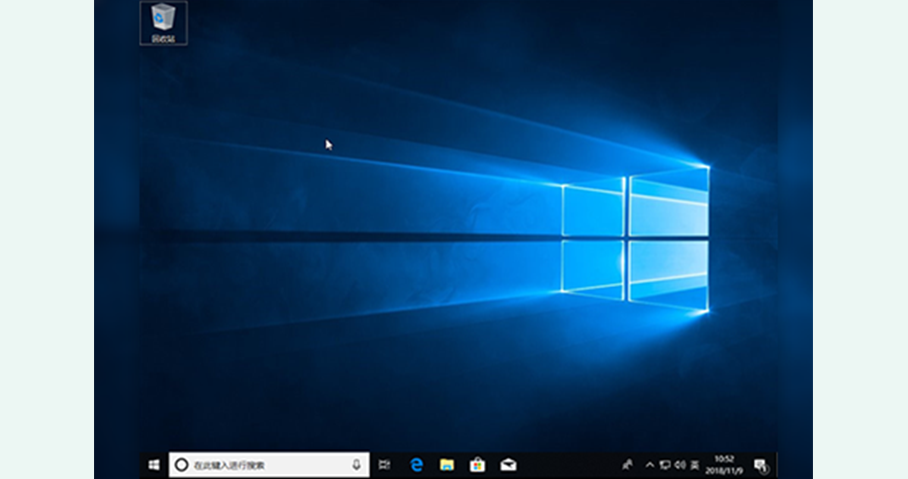908x479 pixels.
Task: Launch the Microsoft Store app
Action: click(478, 465)
